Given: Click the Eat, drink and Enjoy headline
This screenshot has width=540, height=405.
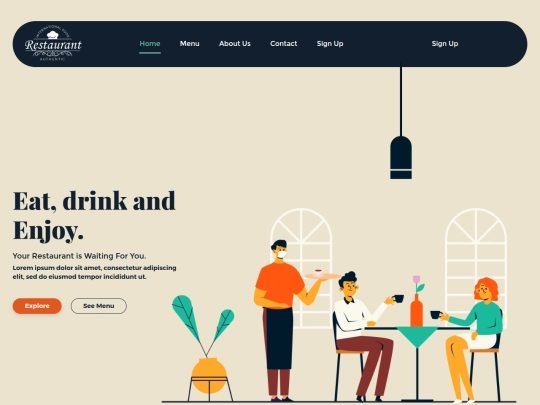Looking at the screenshot, I should click(x=94, y=216).
